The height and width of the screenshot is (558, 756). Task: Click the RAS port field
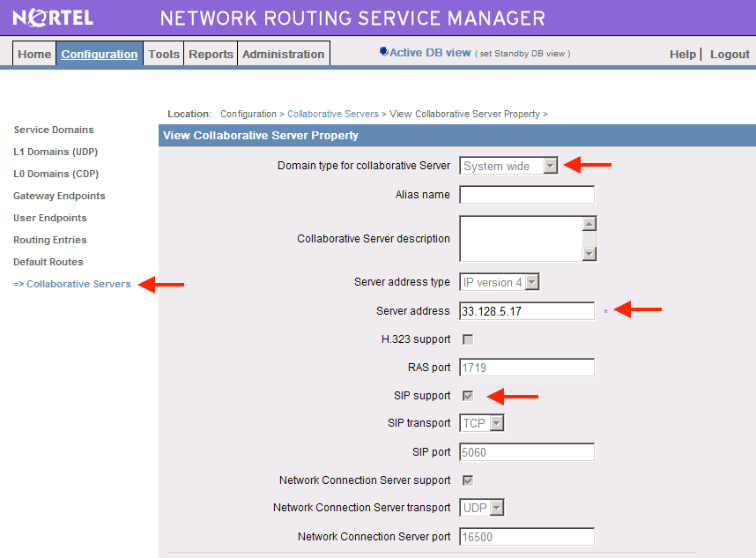tap(527, 368)
